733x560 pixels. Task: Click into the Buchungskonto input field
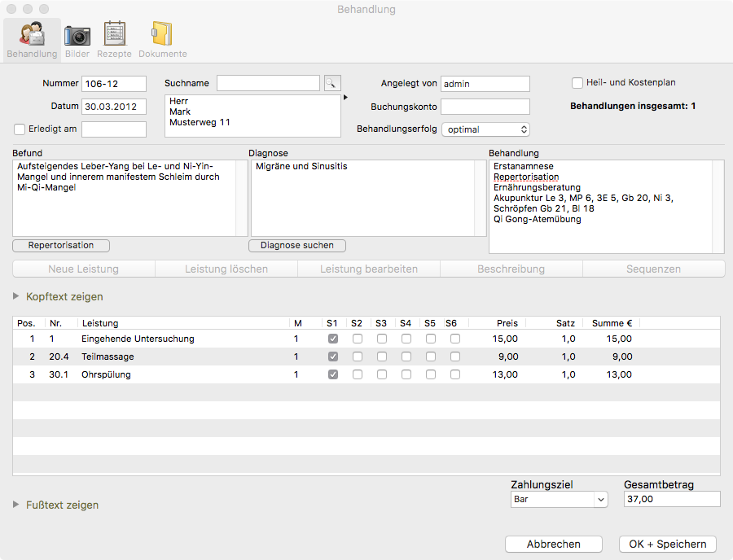(485, 107)
